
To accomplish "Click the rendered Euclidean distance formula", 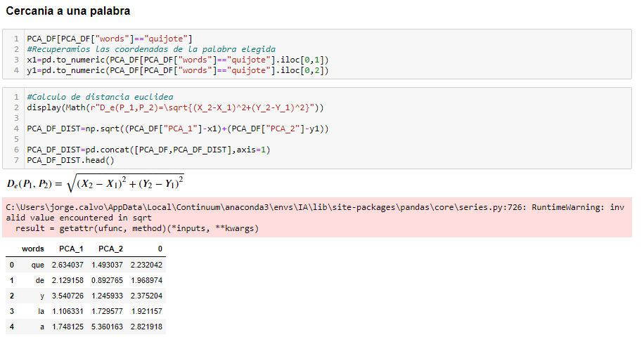I will click(96, 183).
